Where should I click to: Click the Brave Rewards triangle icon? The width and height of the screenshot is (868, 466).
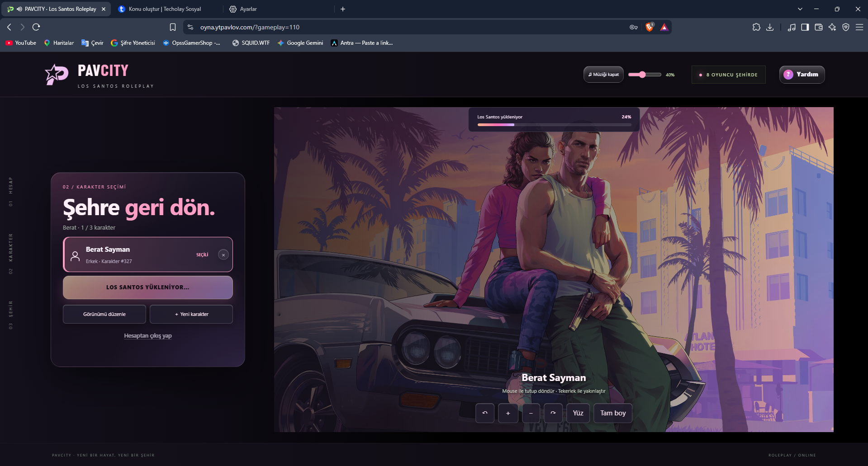tap(664, 27)
